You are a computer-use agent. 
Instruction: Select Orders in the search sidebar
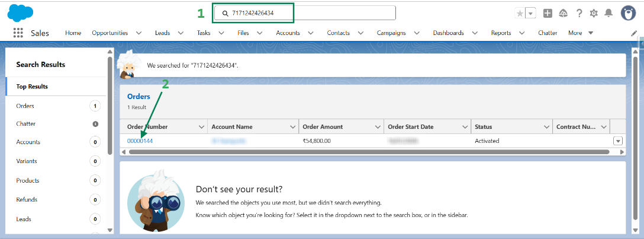pos(56,106)
